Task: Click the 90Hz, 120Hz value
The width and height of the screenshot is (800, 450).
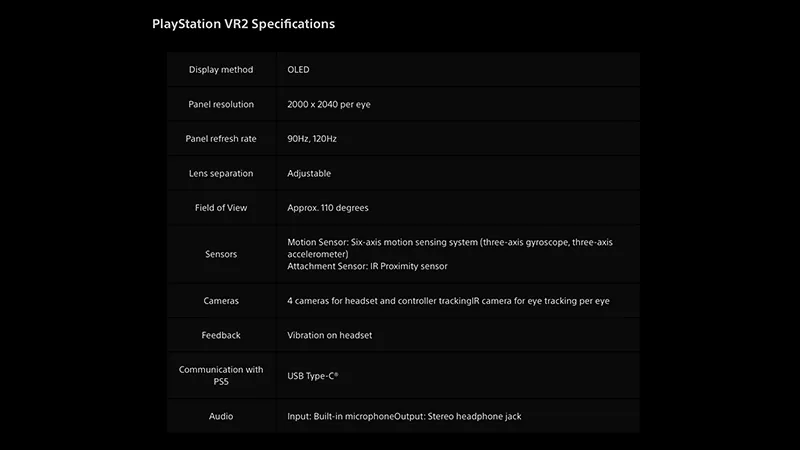Action: [312, 139]
